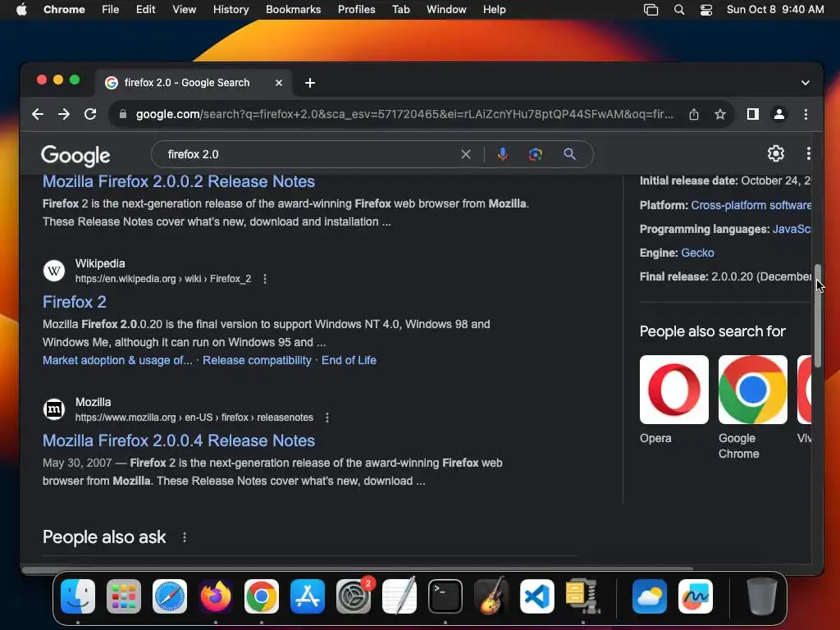This screenshot has width=840, height=630.
Task: Open Finder from the Dock
Action: [x=78, y=596]
